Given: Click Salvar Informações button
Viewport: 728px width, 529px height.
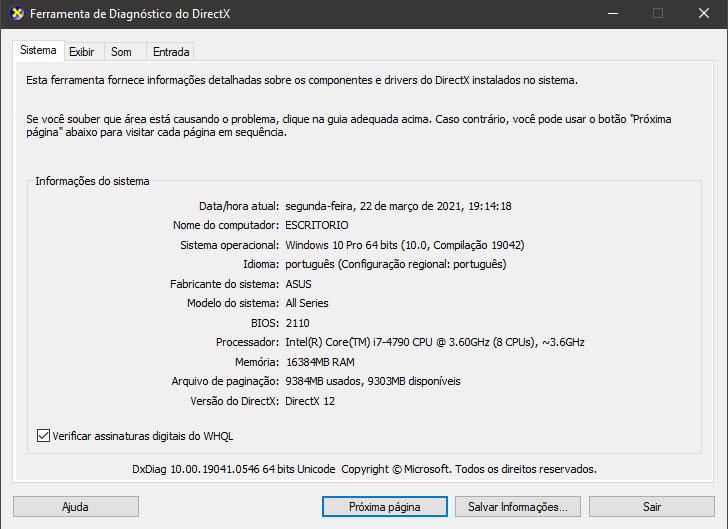Looking at the screenshot, I should tap(518, 507).
